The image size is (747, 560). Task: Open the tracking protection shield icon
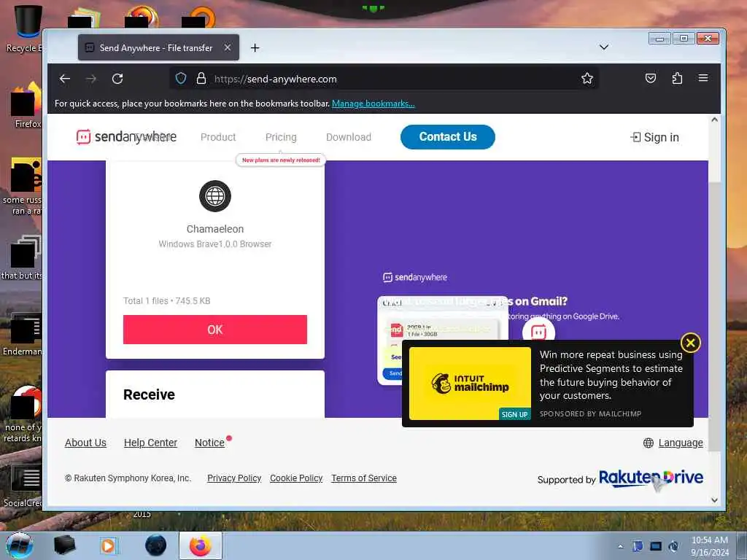[181, 78]
